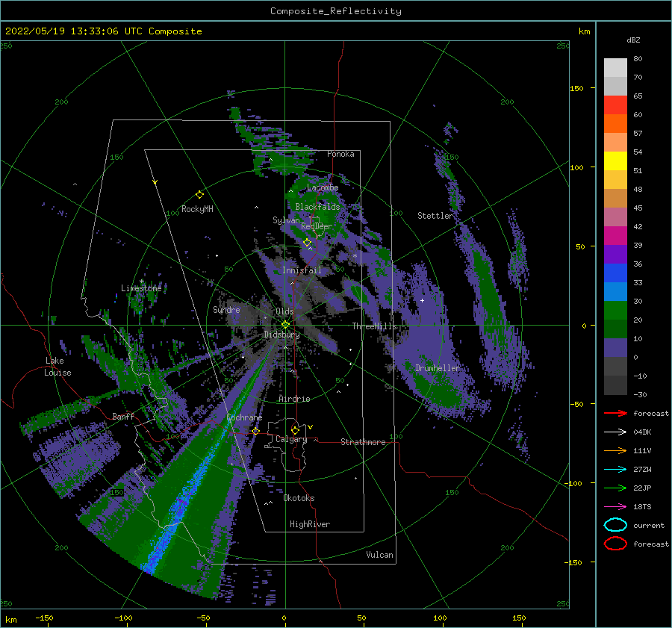672x628 pixels.
Task: Click the ThreeHills label
Action: pyautogui.click(x=374, y=326)
